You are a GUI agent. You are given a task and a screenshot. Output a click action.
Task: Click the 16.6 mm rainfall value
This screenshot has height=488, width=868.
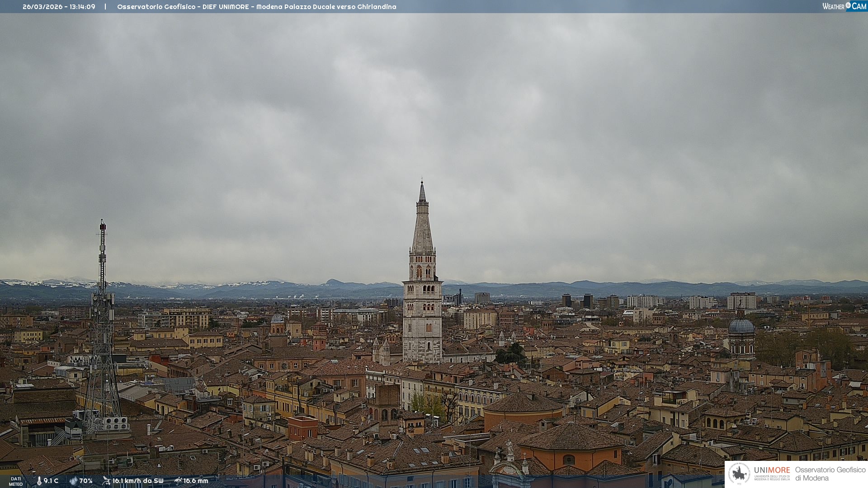point(196,481)
